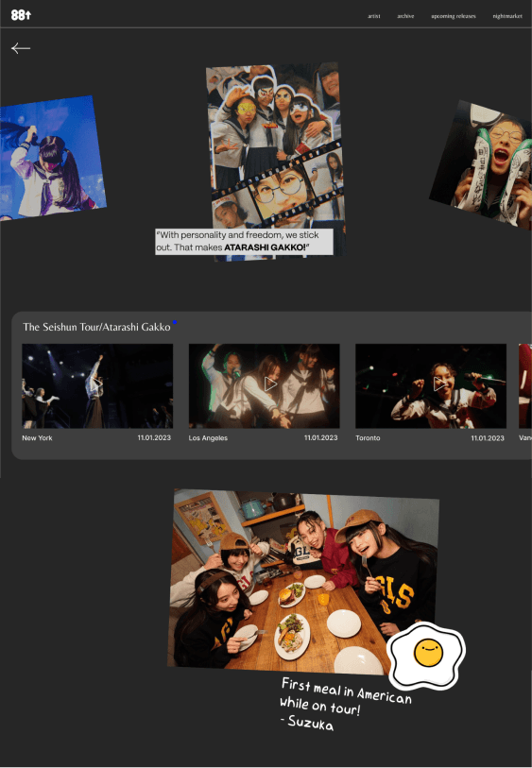Play the Los Angeles tour video
Image resolution: width=532 pixels, height=768 pixels.
tap(264, 385)
